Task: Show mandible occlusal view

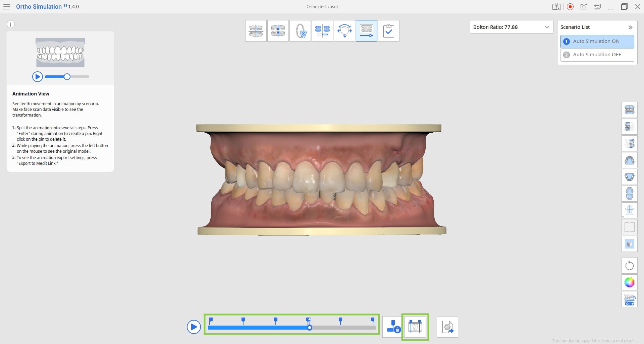Action: tap(630, 177)
